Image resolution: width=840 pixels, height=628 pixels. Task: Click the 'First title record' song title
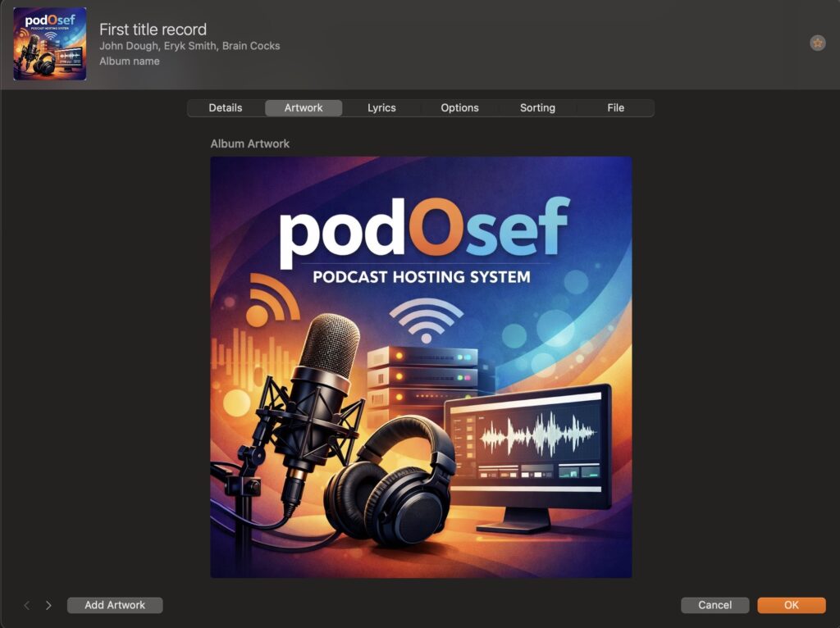click(153, 30)
